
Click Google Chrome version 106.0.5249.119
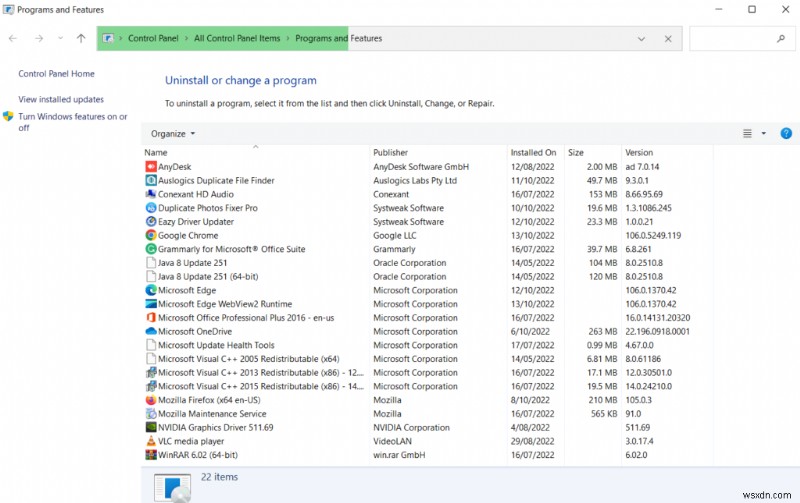[653, 236]
